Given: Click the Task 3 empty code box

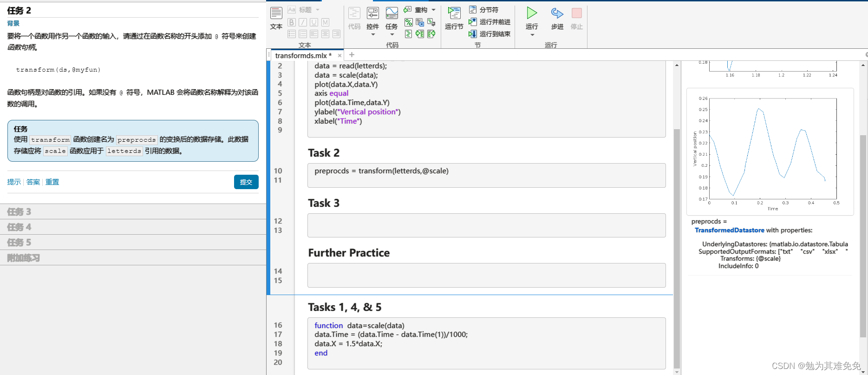Looking at the screenshot, I should (486, 225).
